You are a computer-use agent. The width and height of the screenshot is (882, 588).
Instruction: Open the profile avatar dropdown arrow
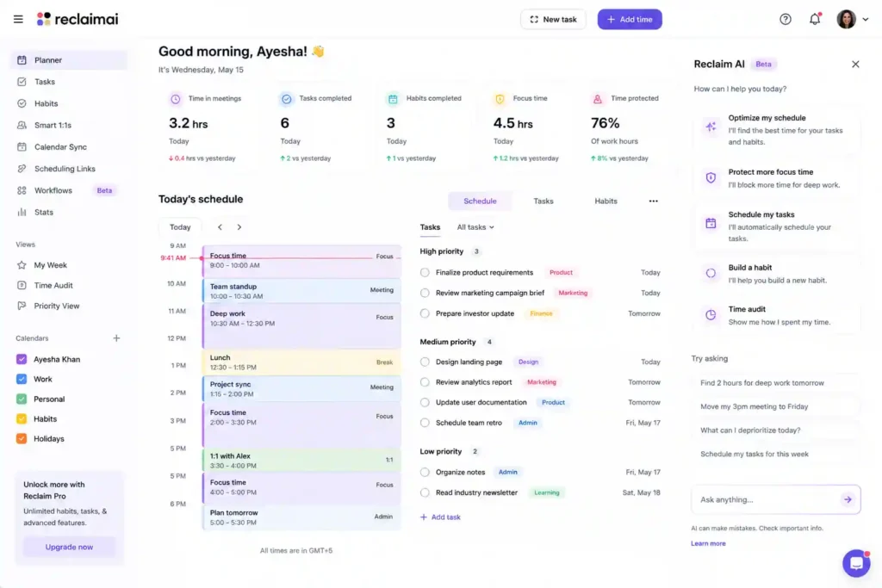[x=865, y=19]
